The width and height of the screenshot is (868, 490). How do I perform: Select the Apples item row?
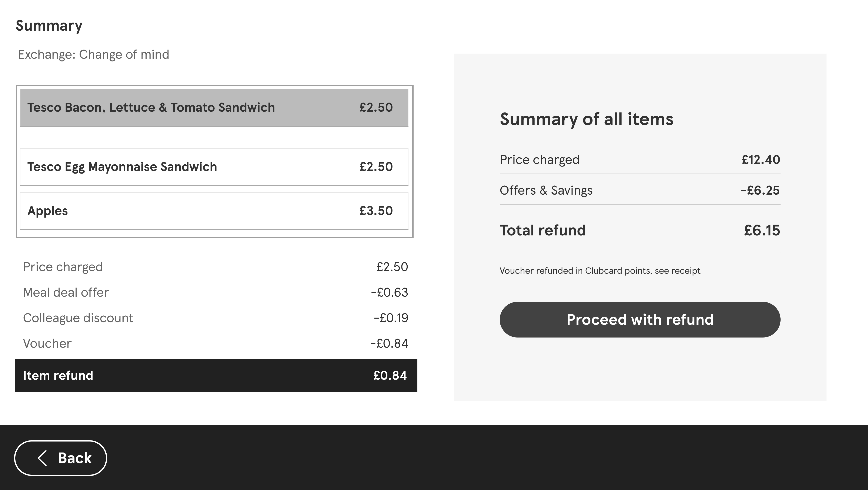[x=214, y=211]
